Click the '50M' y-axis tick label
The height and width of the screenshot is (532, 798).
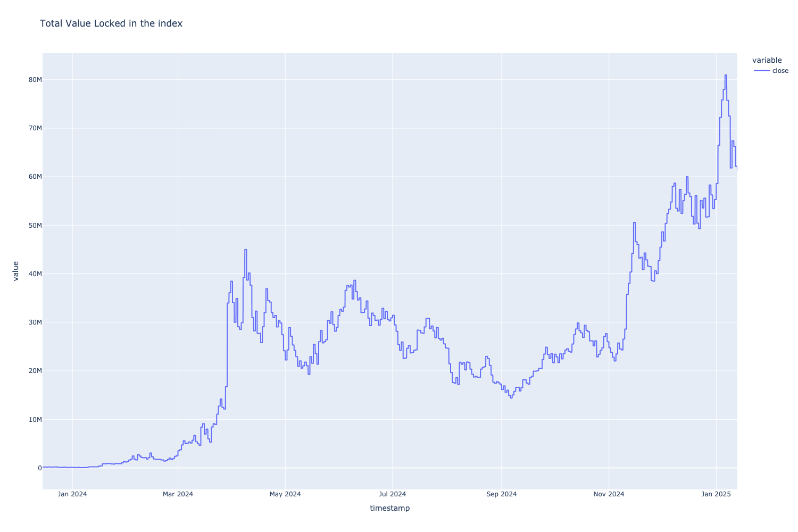pyautogui.click(x=35, y=226)
